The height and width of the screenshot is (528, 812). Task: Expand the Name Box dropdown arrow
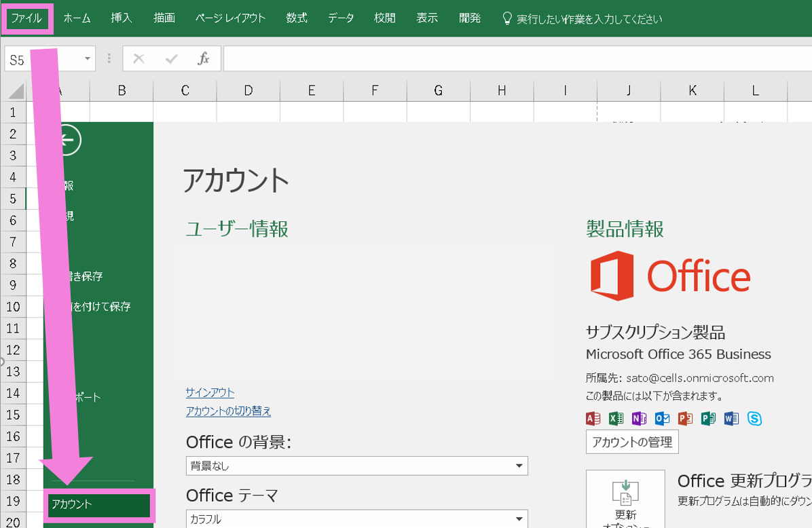(87, 59)
